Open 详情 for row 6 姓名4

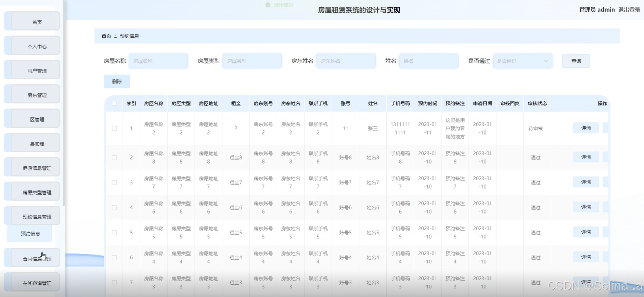(x=586, y=257)
